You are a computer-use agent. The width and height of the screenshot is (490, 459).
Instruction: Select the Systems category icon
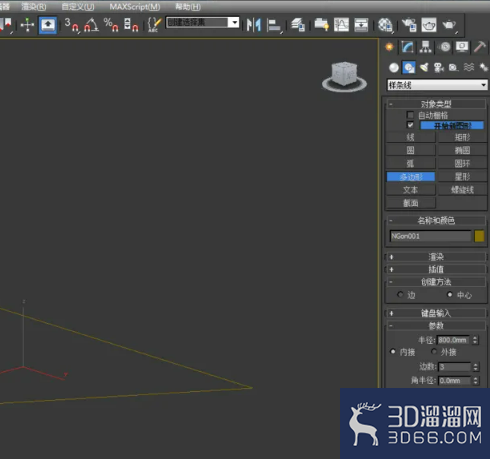[483, 68]
